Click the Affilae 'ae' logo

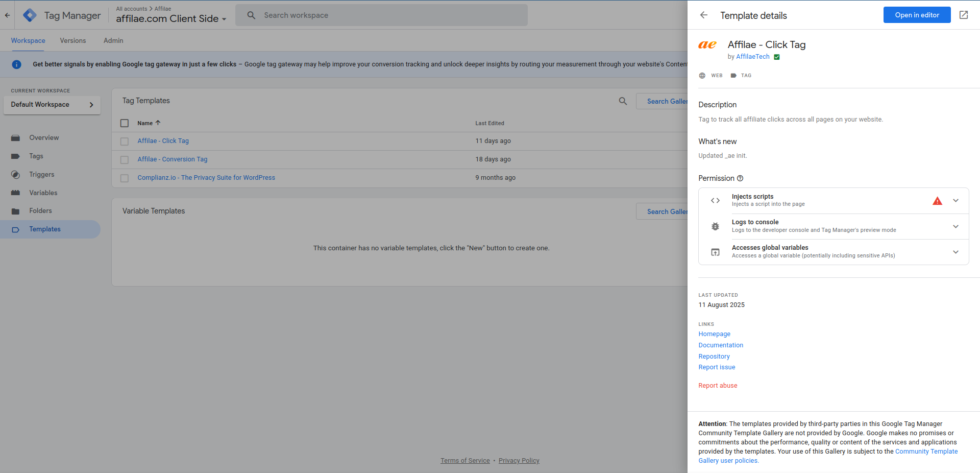pyautogui.click(x=707, y=45)
